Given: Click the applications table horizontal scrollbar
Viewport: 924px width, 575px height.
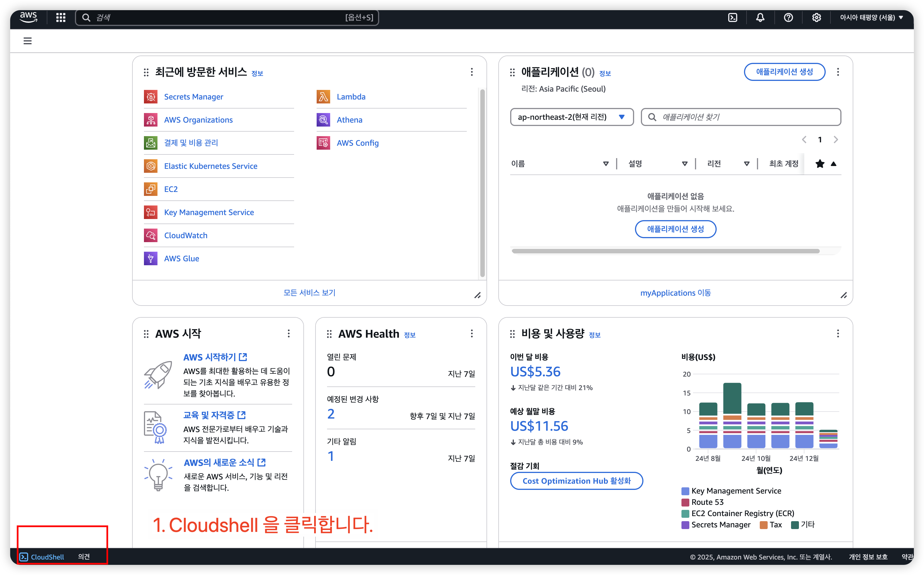Looking at the screenshot, I should click(x=666, y=251).
